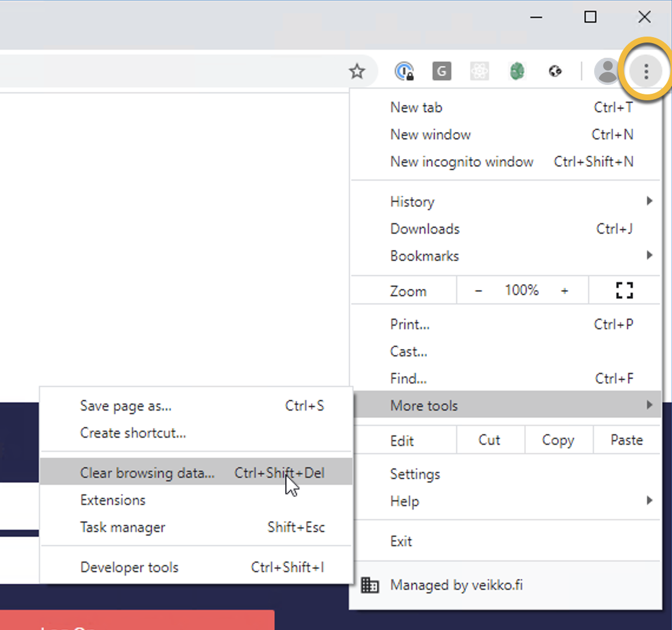Open the faded atom-shaped extension icon
Screen dimensions: 672x630
click(479, 71)
